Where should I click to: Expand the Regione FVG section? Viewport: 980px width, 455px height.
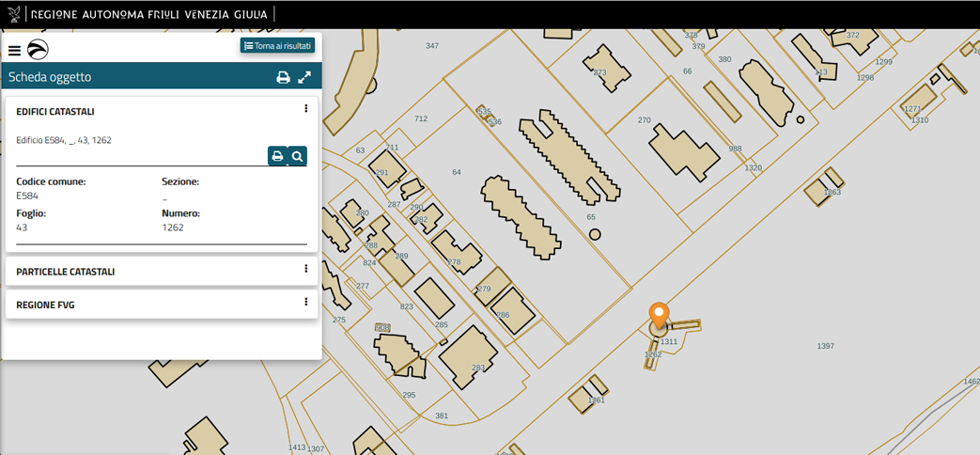[x=45, y=306]
